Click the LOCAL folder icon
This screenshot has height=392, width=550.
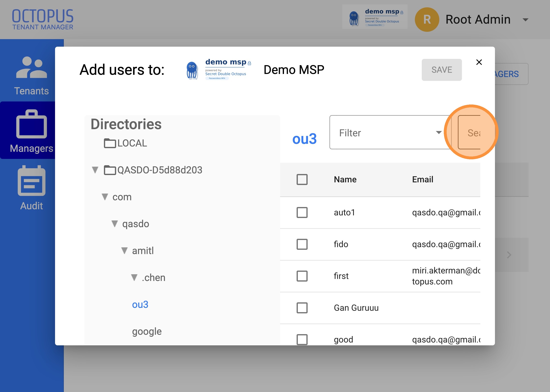point(110,143)
